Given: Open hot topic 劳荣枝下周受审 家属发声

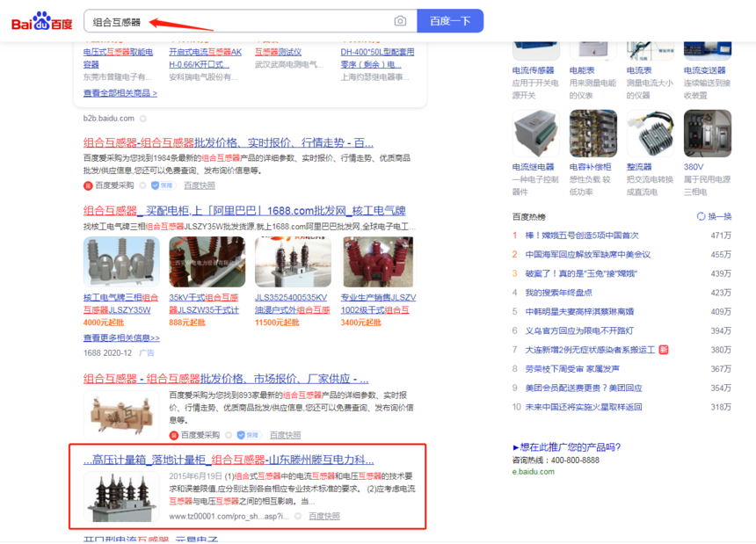Looking at the screenshot, I should tap(572, 369).
